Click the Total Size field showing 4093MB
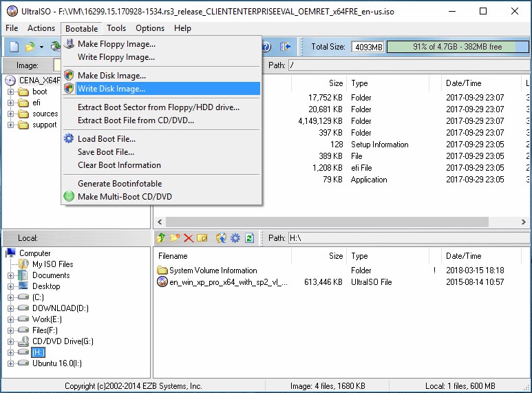This screenshot has height=393, width=532. pyautogui.click(x=368, y=47)
